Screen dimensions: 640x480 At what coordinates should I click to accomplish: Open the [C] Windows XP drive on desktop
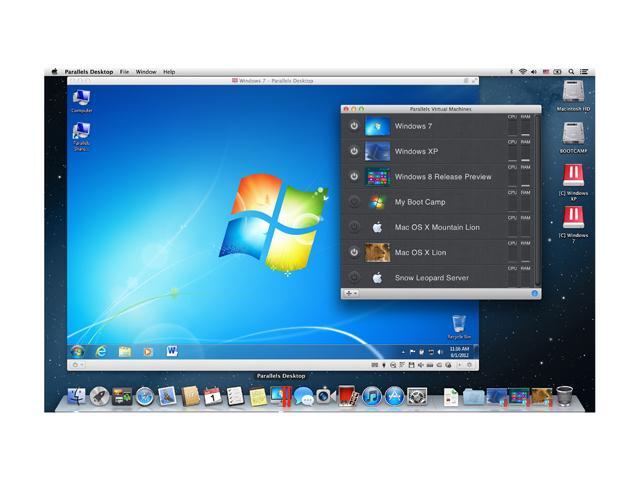click(573, 182)
